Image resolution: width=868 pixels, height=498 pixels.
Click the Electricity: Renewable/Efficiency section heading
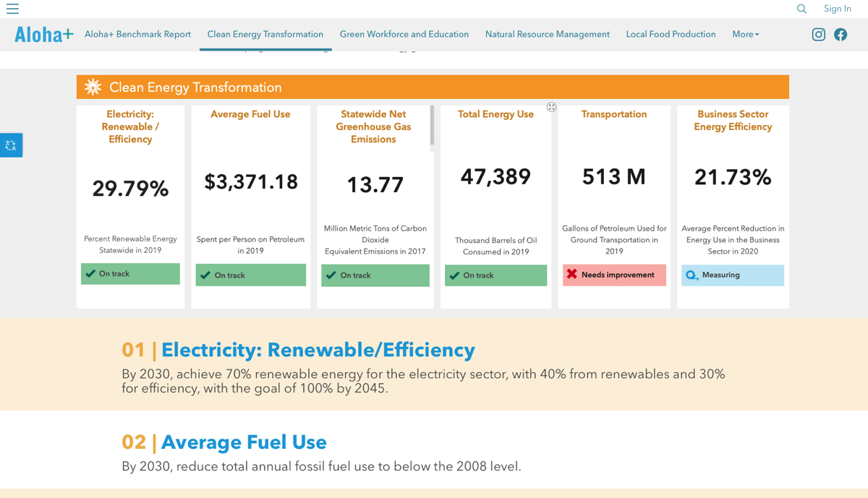coord(318,351)
